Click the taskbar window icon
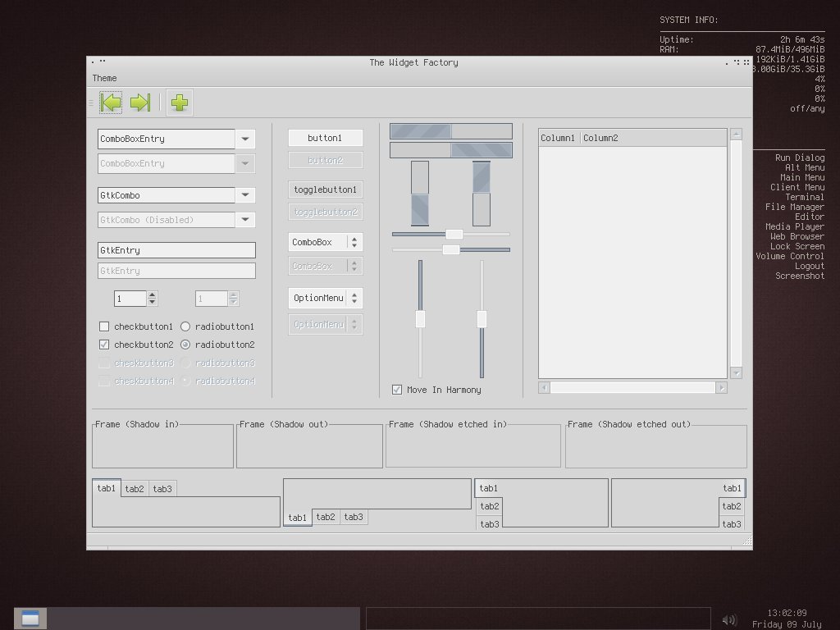Image resolution: width=840 pixels, height=630 pixels. 30,619
